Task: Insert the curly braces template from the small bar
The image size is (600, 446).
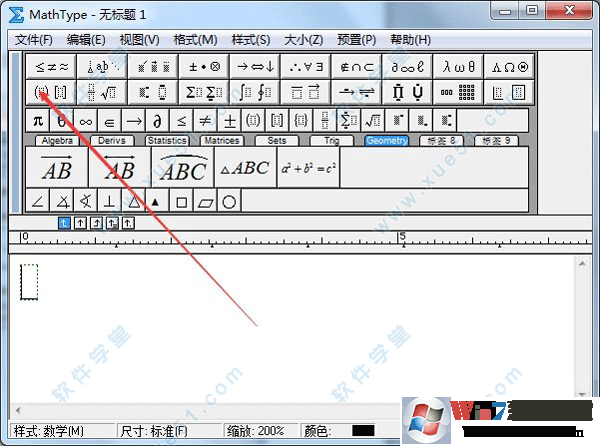Action: [x=301, y=121]
